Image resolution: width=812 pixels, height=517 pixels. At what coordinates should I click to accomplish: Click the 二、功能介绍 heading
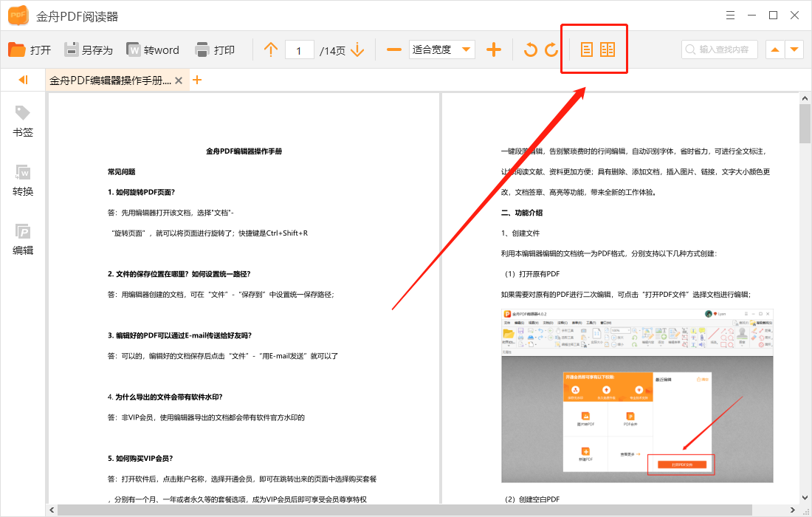(x=521, y=213)
